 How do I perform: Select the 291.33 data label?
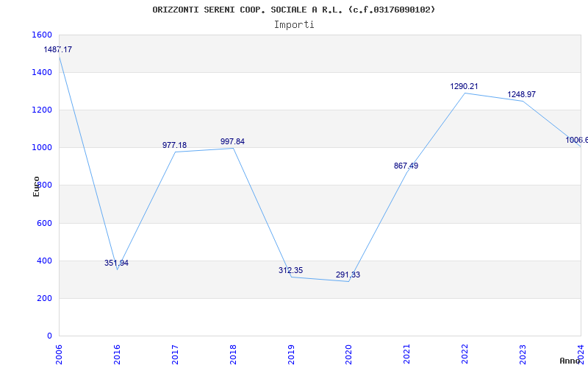click(348, 275)
